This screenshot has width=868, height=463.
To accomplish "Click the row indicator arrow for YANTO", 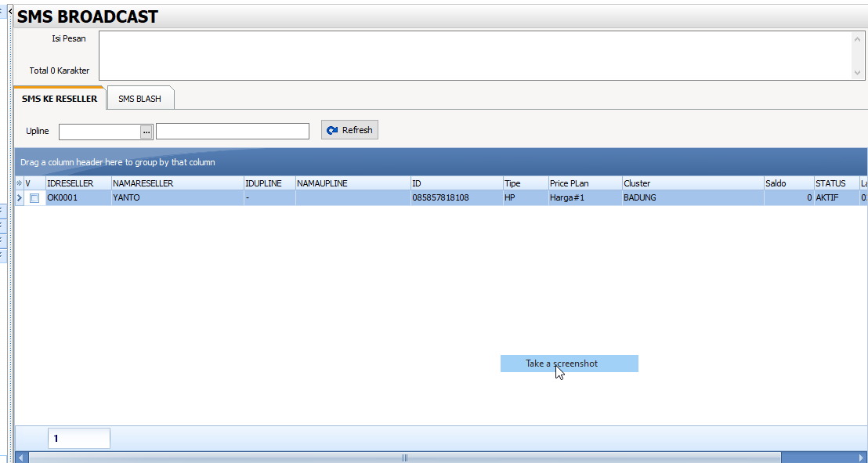I will (x=20, y=198).
